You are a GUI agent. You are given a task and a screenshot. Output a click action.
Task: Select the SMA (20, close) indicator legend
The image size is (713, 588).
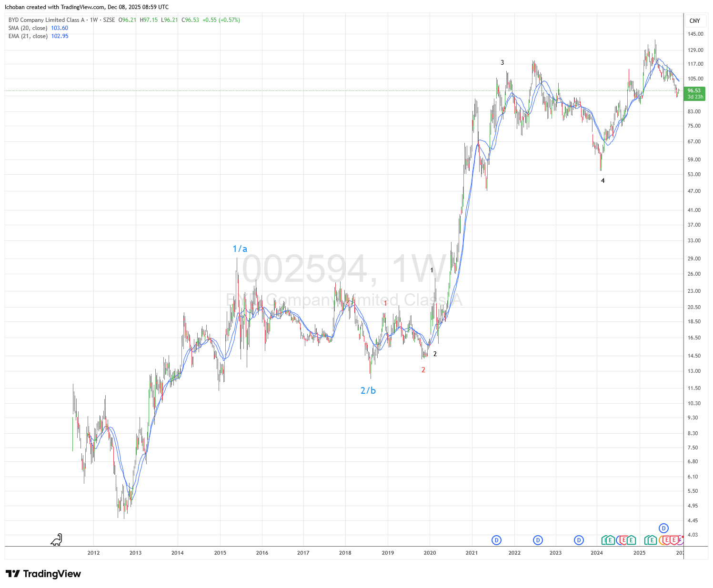[28, 28]
